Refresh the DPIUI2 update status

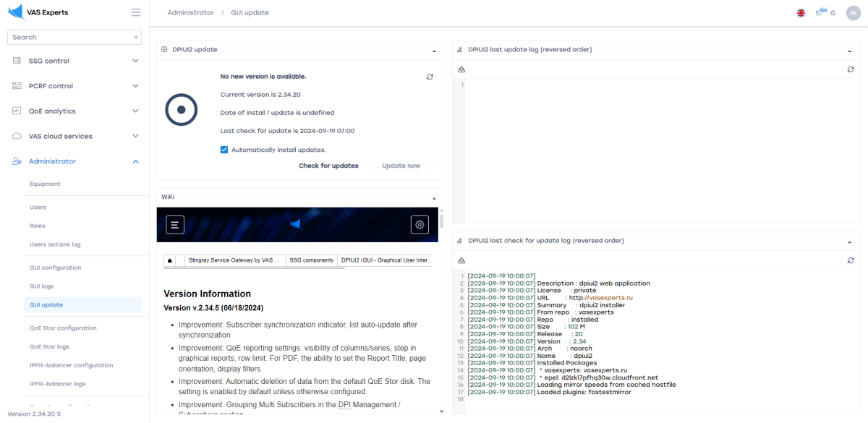coord(430,77)
